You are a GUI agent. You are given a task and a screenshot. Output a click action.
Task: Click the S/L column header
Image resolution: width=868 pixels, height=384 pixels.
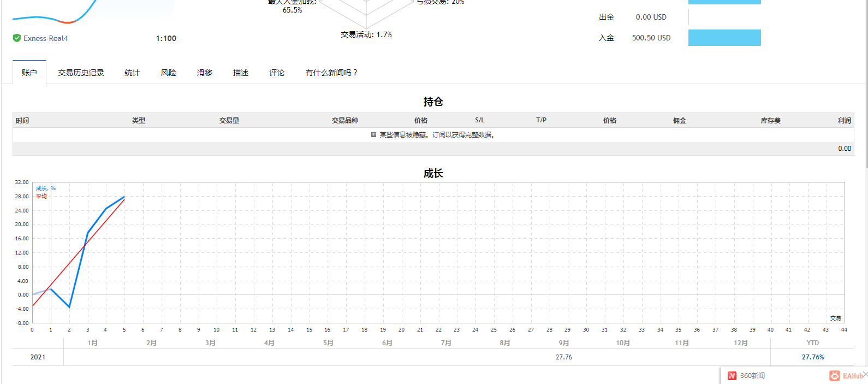pos(480,120)
